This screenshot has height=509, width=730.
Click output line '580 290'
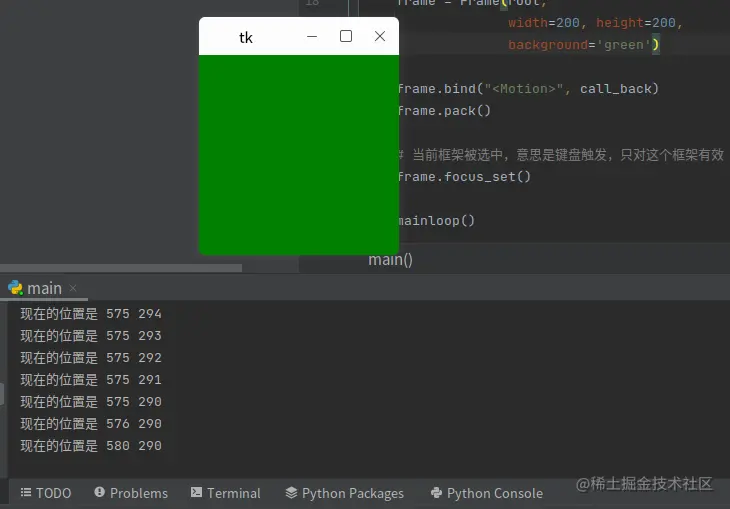pos(91,446)
